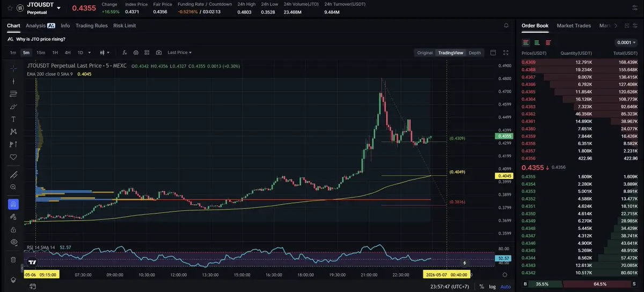This screenshot has height=292, width=644.
Task: Click the 0.4355 bid price row
Action: (x=580, y=176)
